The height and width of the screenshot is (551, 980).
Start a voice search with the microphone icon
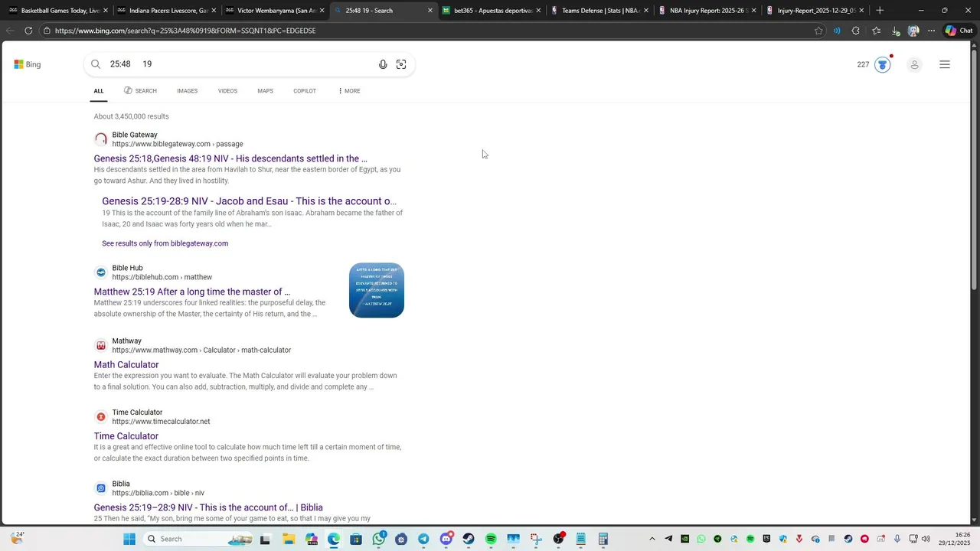coord(383,64)
